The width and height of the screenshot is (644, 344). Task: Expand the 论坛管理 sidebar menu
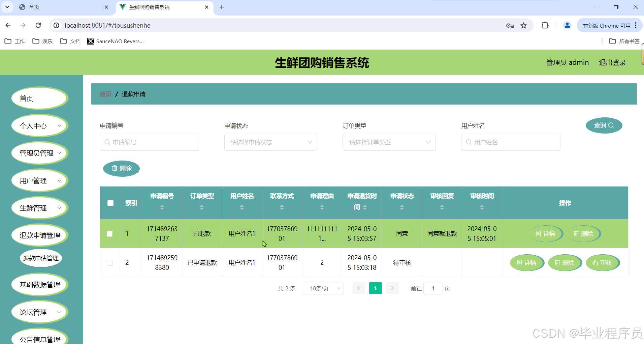40,312
